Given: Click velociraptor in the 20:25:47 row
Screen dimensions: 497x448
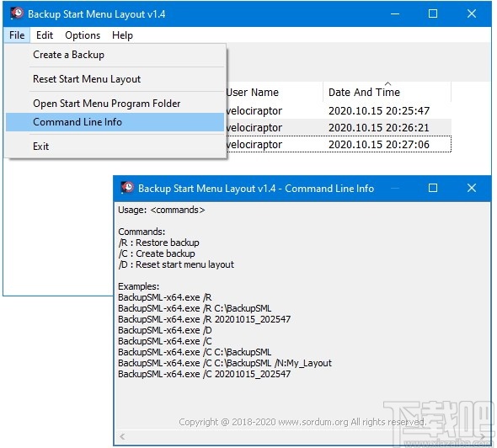Looking at the screenshot, I should point(254,111).
